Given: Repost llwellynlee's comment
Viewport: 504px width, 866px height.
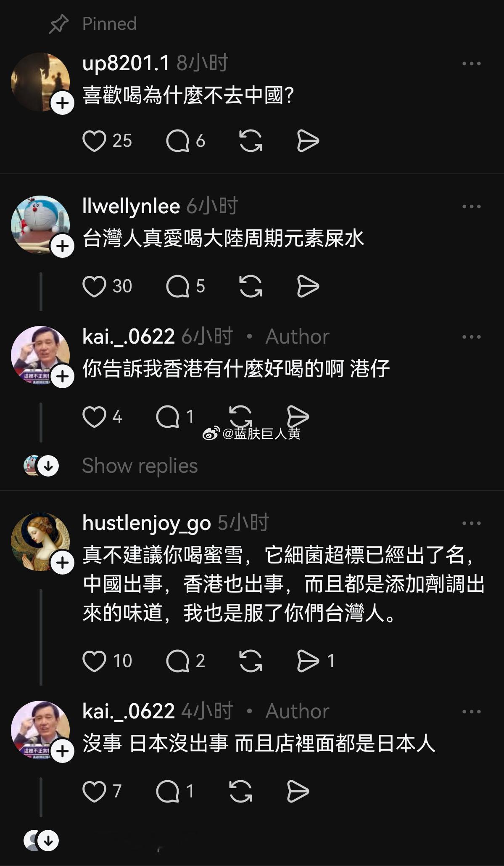Looking at the screenshot, I should 251,286.
